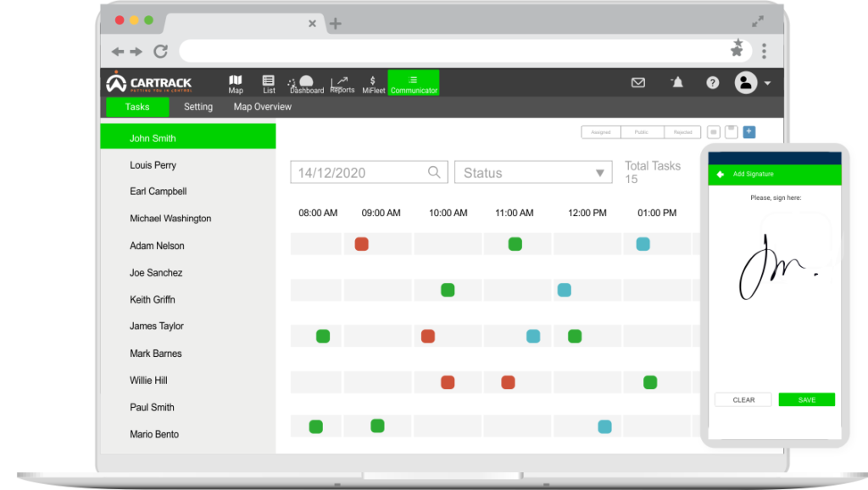Open the help question mark icon
Image resolution: width=868 pixels, height=490 pixels.
point(713,83)
